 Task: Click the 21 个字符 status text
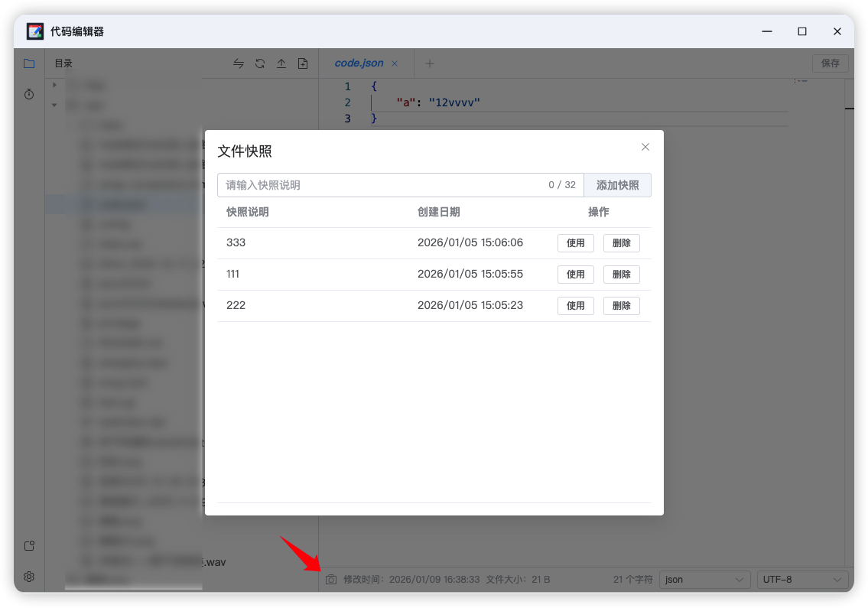632,579
